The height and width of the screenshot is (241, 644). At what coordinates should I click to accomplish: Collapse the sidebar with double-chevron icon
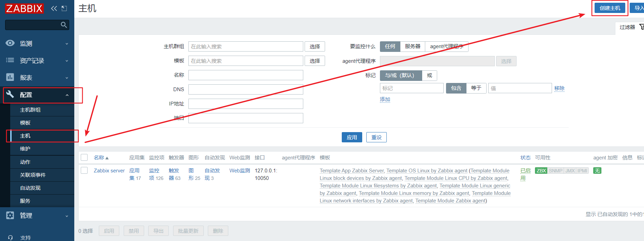pyautogui.click(x=54, y=8)
